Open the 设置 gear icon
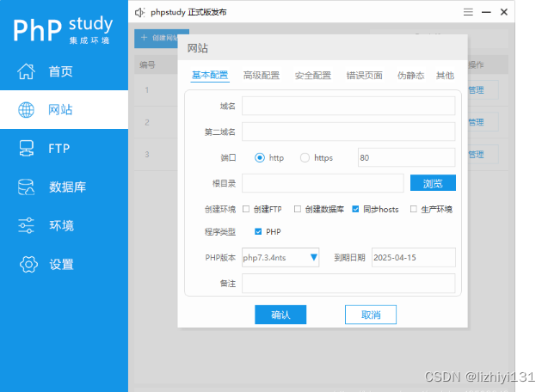 pos(28,264)
